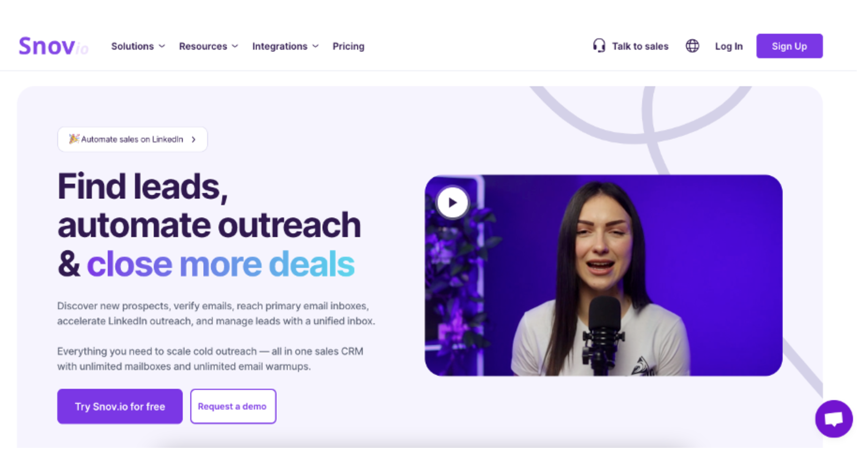Expand the Resources dropdown chevron
868x461 pixels.
(x=235, y=46)
